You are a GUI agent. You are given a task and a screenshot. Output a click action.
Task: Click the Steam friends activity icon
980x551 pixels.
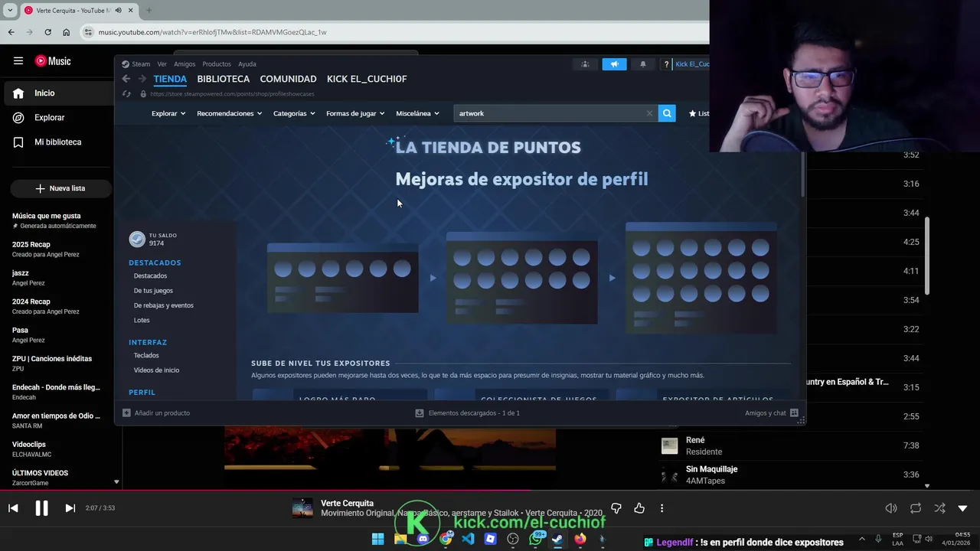tap(585, 64)
